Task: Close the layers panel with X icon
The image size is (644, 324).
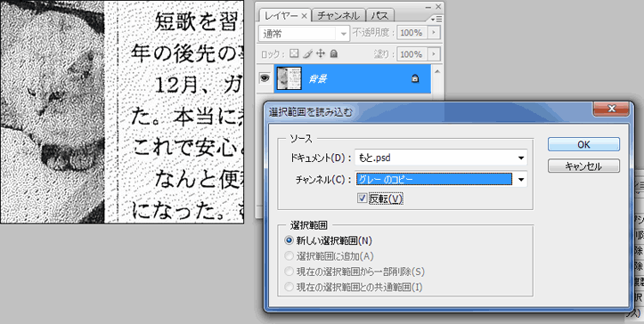Action: (438, 6)
